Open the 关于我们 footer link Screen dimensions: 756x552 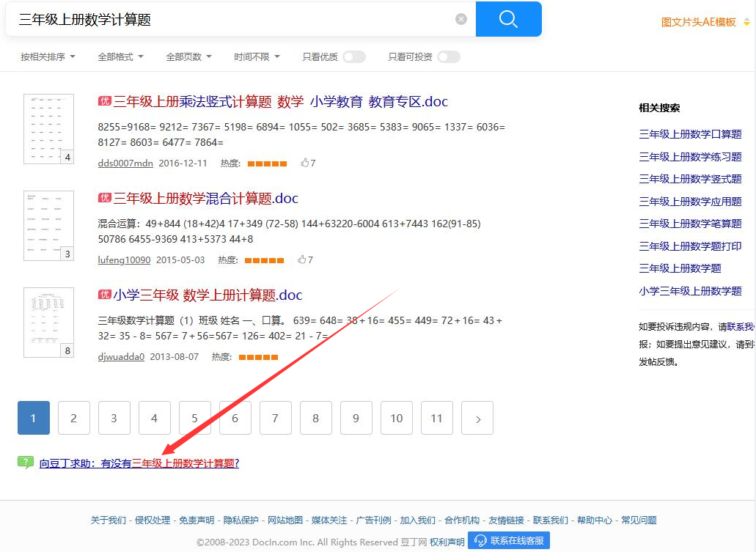[x=108, y=520]
